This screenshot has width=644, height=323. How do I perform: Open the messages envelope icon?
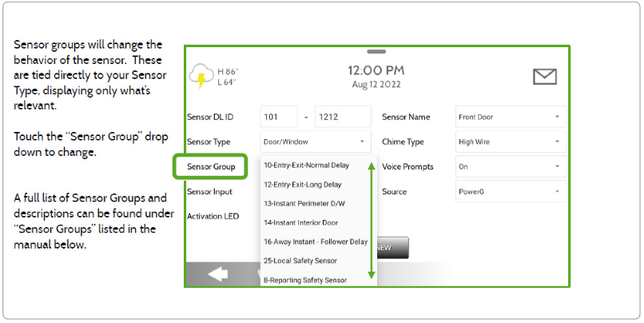(x=544, y=77)
